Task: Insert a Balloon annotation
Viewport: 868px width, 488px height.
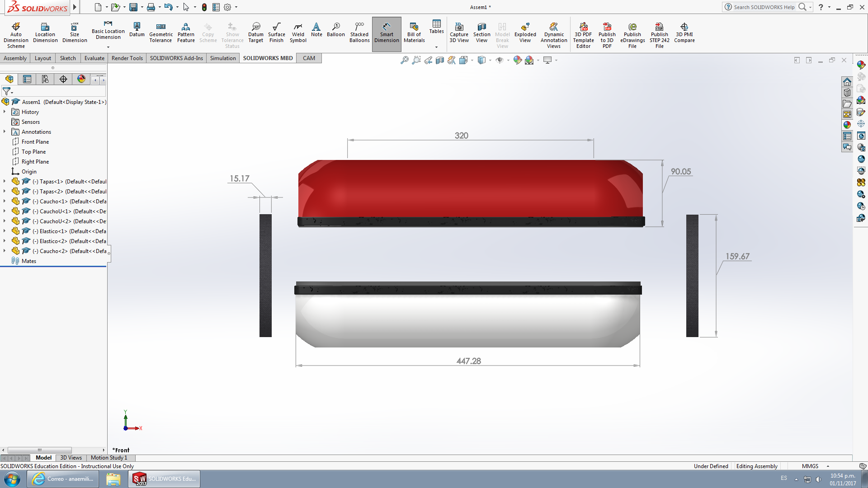Action: click(x=336, y=30)
